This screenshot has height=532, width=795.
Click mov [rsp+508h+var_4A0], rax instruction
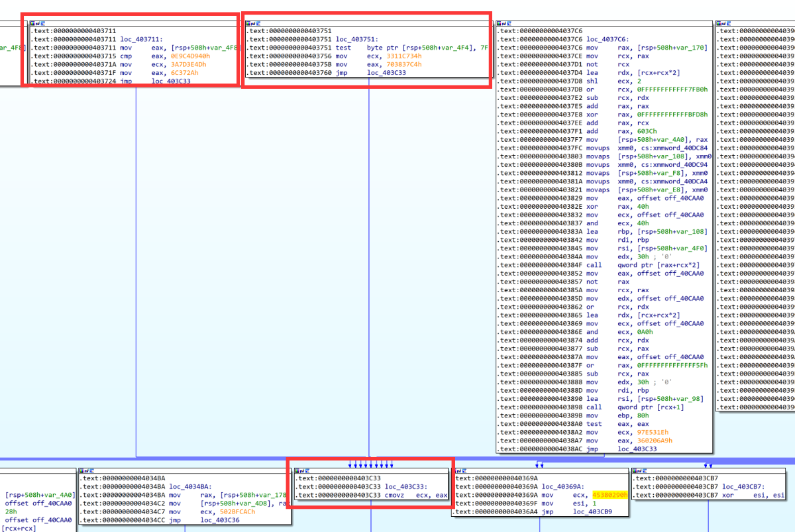click(x=603, y=140)
